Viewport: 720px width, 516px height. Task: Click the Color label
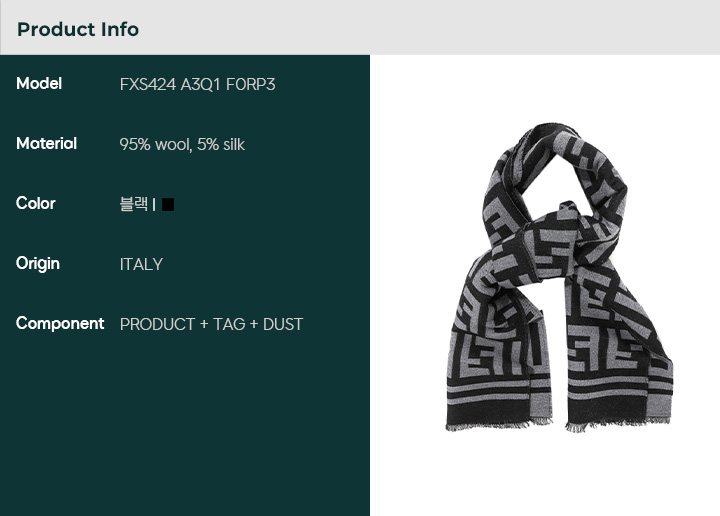(35, 203)
